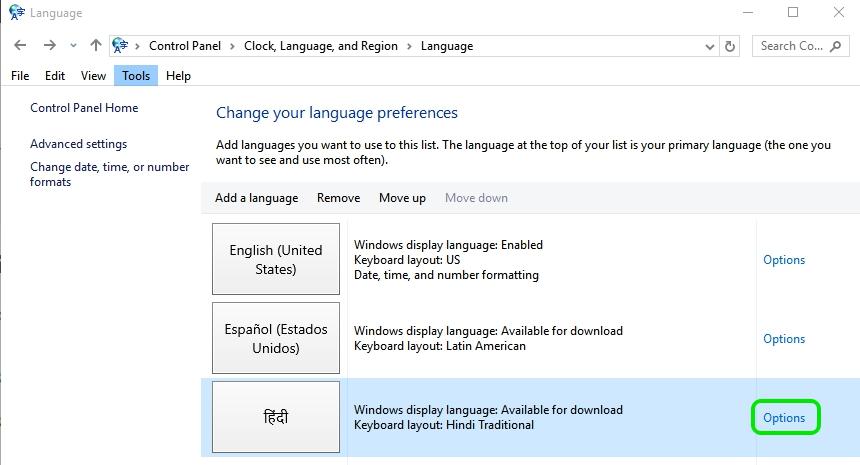
Task: Select the हिंदी language tile
Action: 276,417
